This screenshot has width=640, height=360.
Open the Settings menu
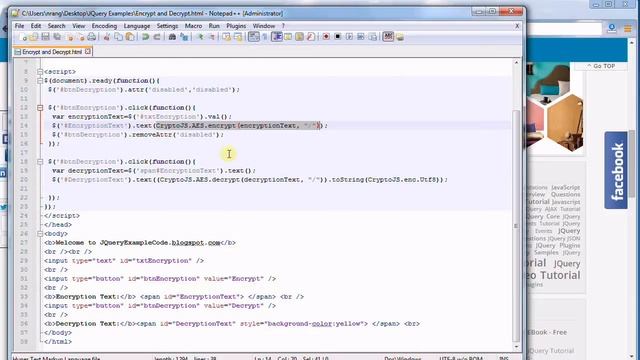[x=167, y=26]
